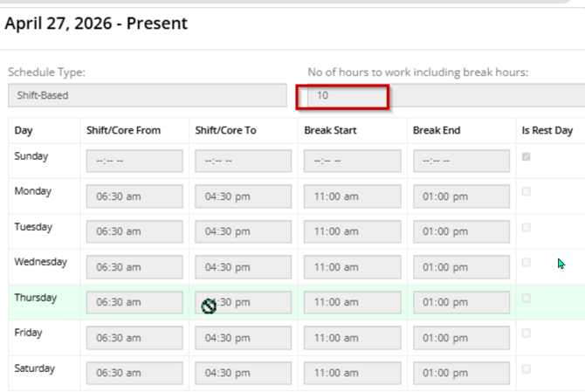Image resolution: width=585 pixels, height=392 pixels.
Task: Check Thursday's Is Rest Day box
Action: tap(526, 298)
